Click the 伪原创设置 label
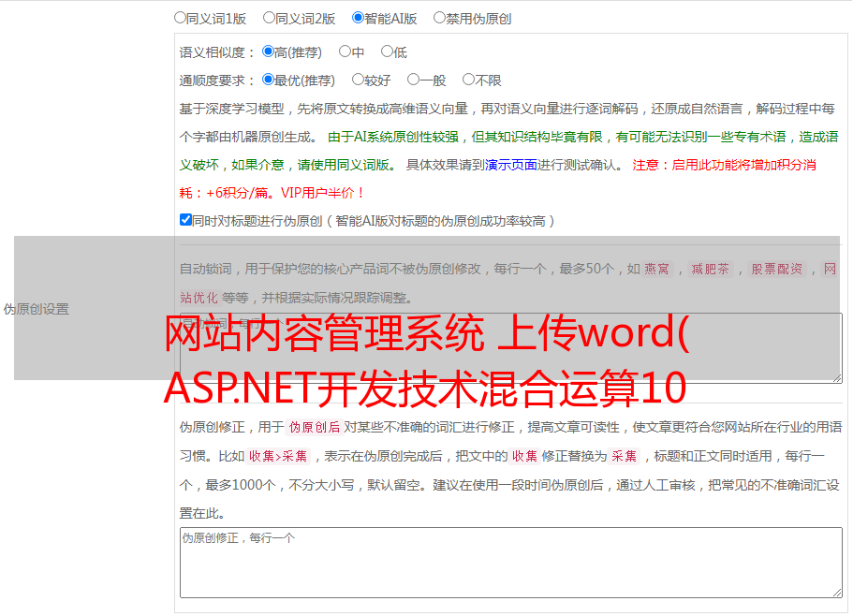853x616 pixels. click(36, 309)
